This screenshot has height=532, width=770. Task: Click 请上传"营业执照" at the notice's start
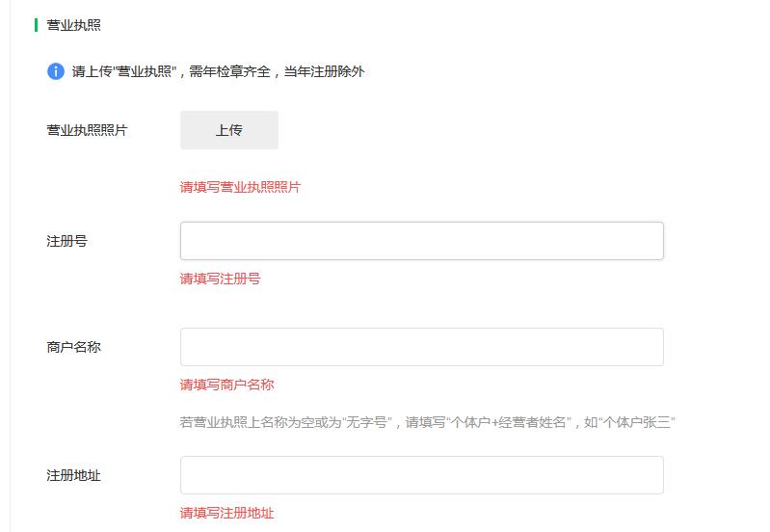click(x=124, y=71)
